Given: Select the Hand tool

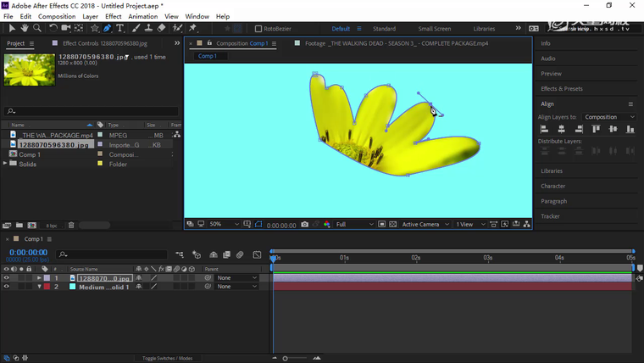Looking at the screenshot, I should (x=25, y=28).
